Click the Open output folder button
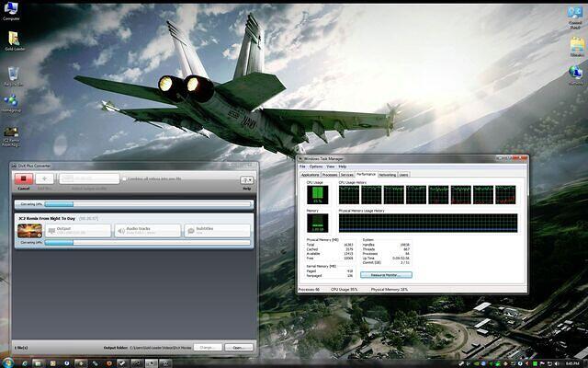The image size is (588, 368). (x=238, y=347)
